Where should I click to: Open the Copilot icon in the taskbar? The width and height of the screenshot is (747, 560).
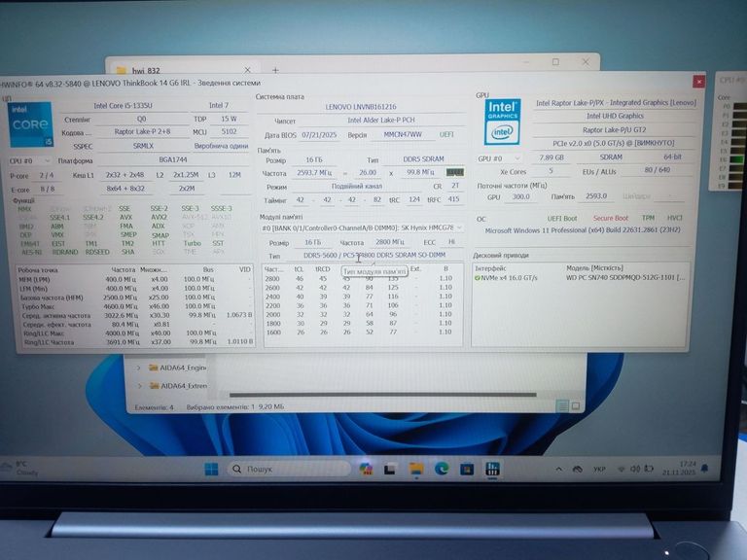tap(366, 469)
